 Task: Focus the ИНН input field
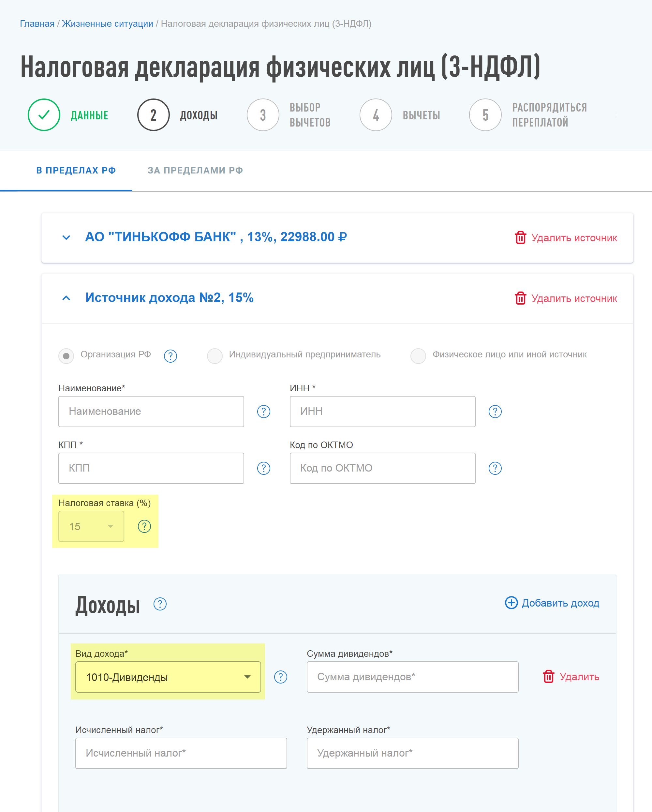382,412
